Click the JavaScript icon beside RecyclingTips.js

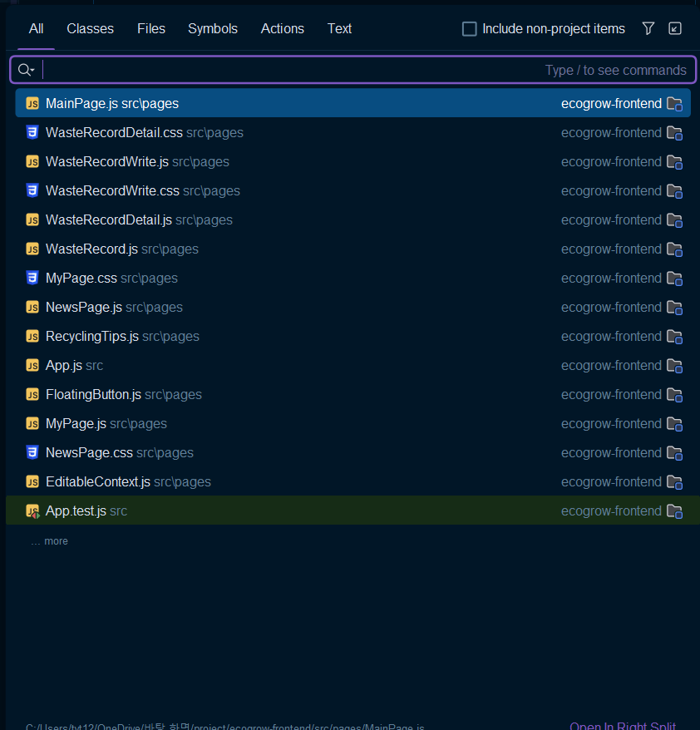pyautogui.click(x=32, y=336)
